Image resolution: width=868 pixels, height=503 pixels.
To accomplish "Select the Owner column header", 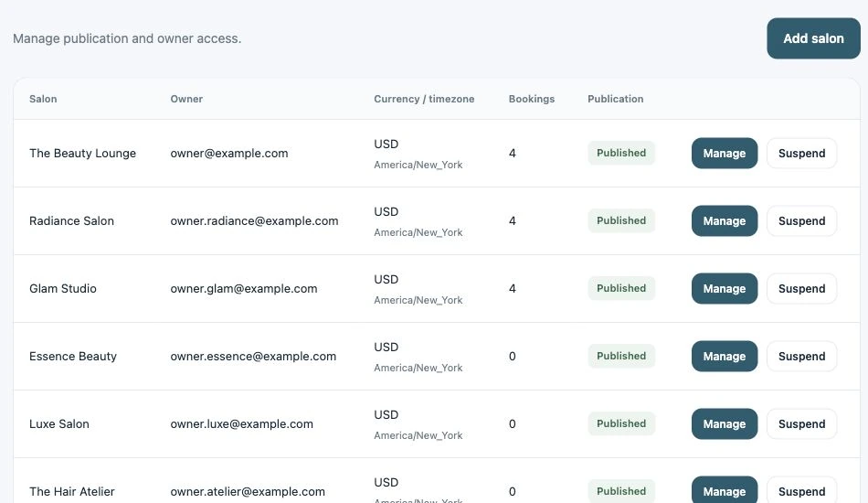I will coord(186,99).
